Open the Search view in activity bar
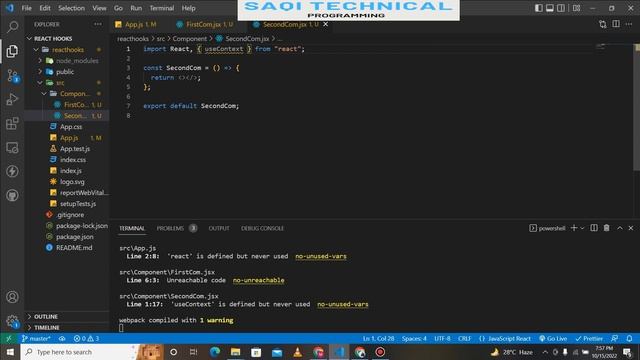The width and height of the screenshot is (640, 360). coord(12,27)
